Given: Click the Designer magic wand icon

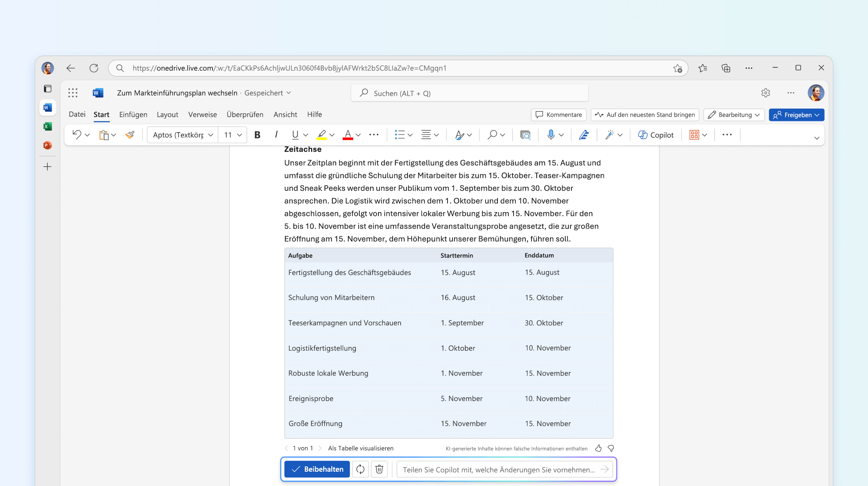Looking at the screenshot, I should coord(609,135).
